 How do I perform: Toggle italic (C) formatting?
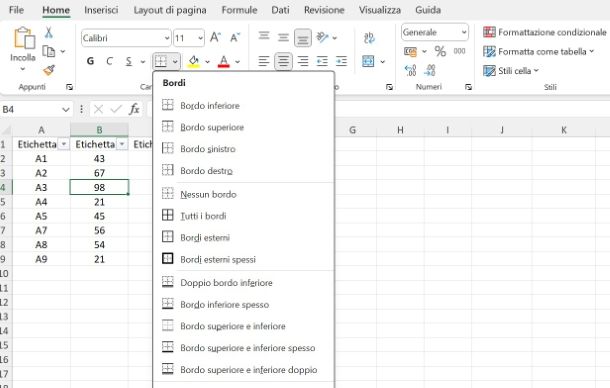[x=109, y=61]
